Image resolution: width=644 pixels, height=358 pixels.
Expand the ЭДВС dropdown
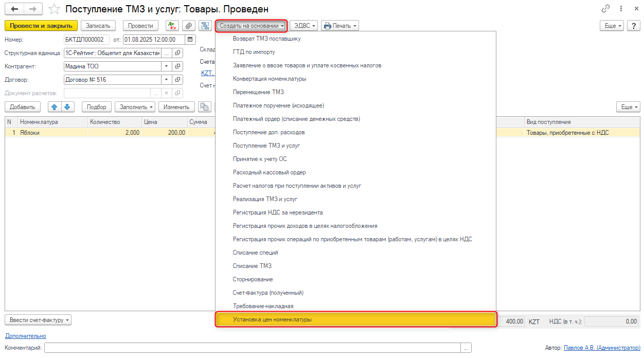(x=303, y=26)
